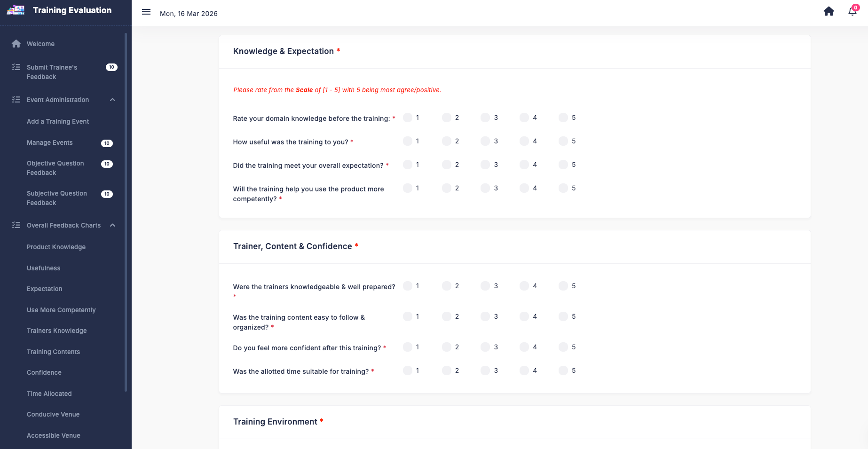Toggle the hamburger sidebar menu icon

(146, 12)
